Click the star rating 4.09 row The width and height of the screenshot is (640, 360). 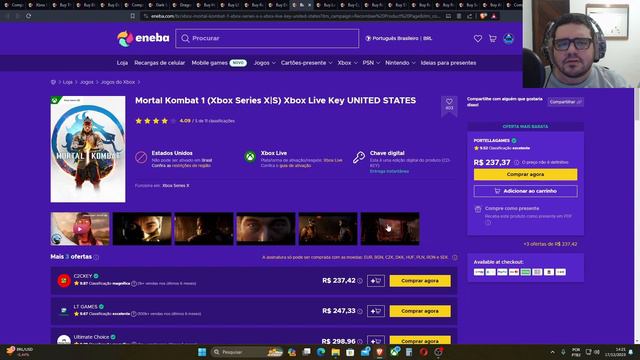tap(184, 121)
